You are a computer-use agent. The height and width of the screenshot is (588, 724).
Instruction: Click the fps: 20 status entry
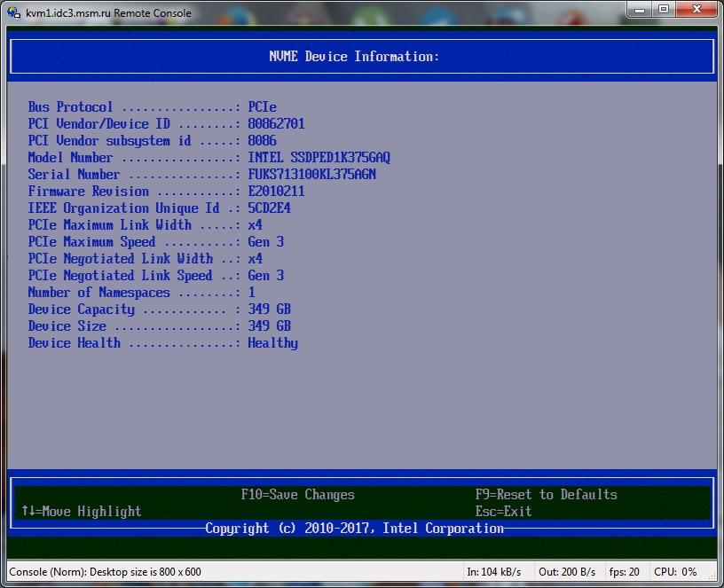coord(625,572)
